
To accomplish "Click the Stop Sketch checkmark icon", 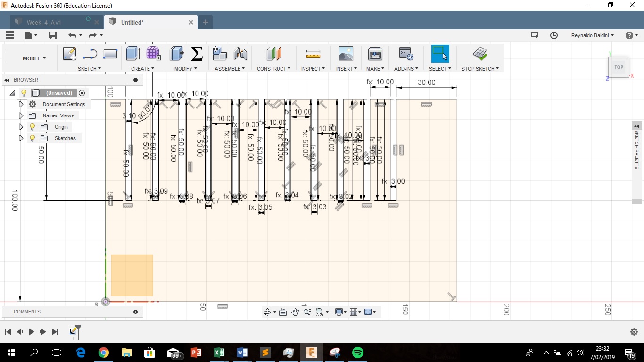I will [480, 54].
